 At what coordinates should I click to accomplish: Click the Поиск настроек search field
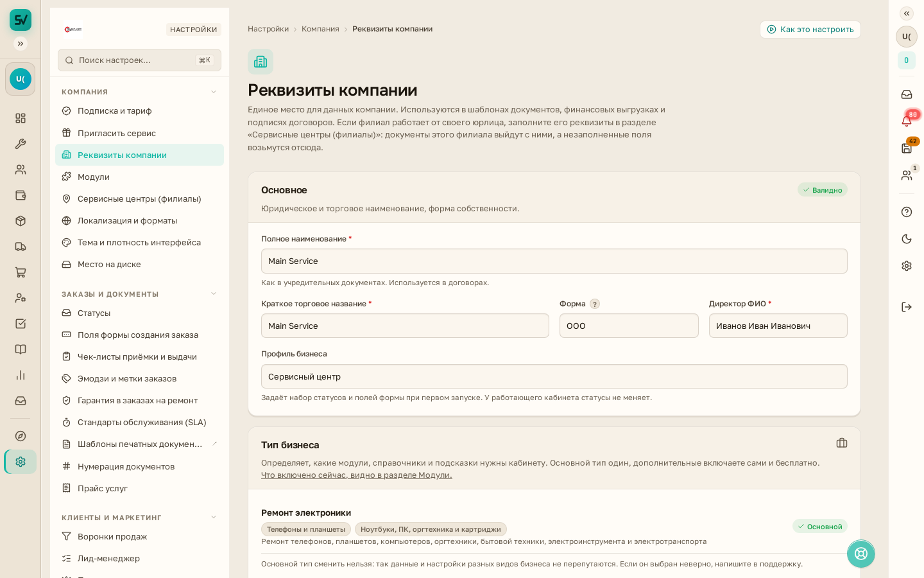139,60
